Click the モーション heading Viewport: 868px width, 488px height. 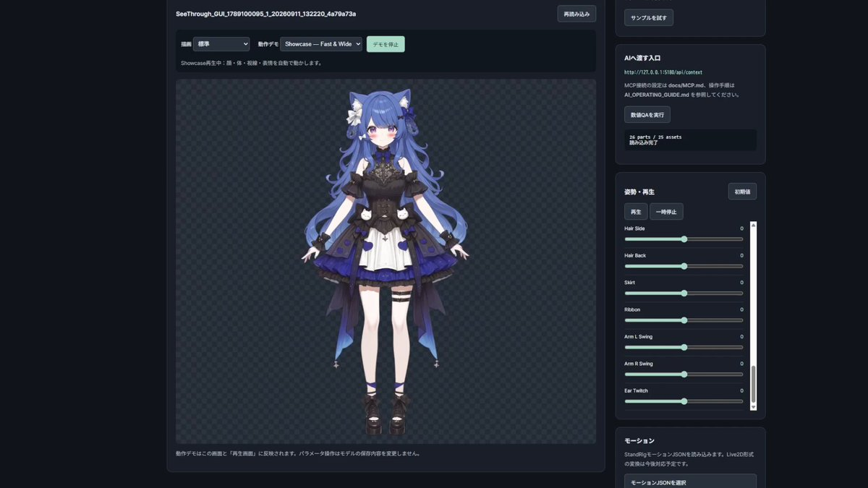tap(639, 440)
